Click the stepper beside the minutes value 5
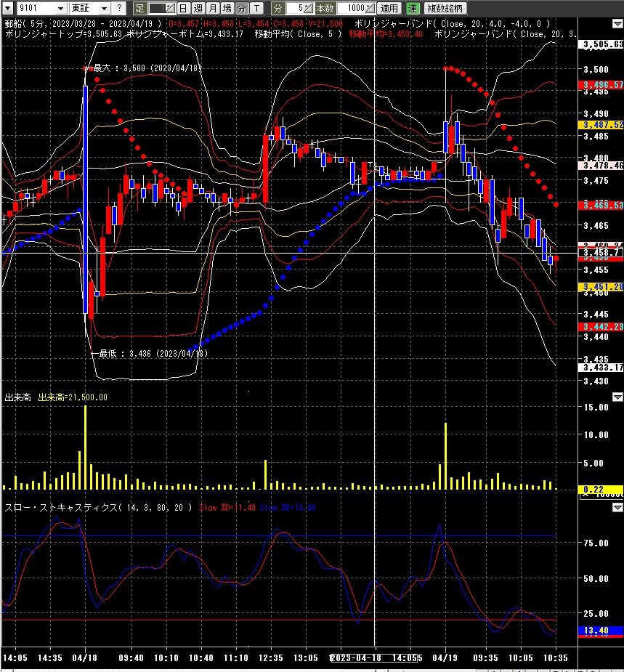Viewport: 624px width, 672px height. click(x=308, y=8)
